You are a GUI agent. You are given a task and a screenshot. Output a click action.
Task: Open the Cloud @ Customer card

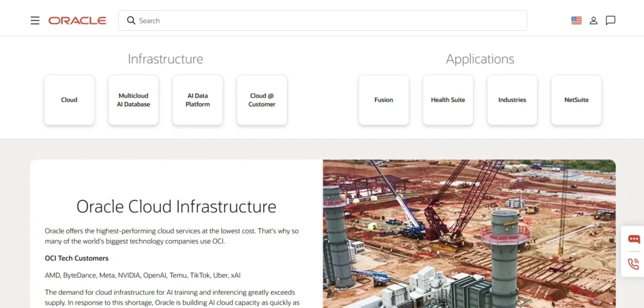click(x=262, y=100)
